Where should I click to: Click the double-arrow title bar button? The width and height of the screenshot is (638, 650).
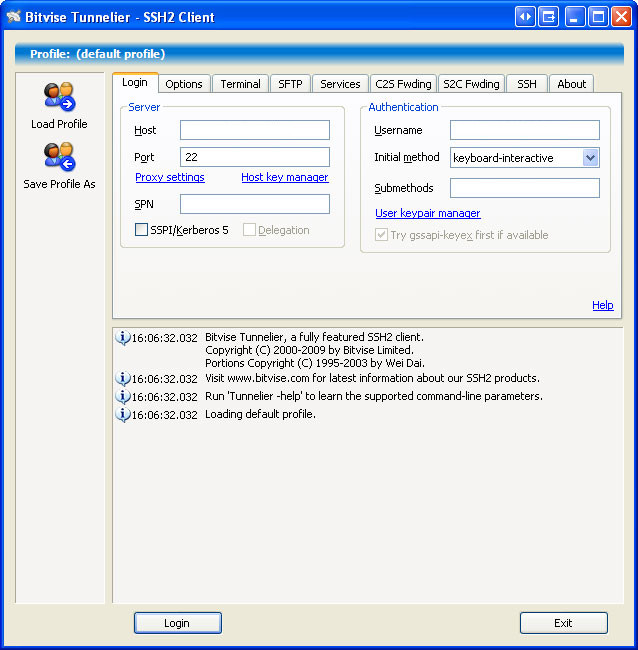point(525,17)
